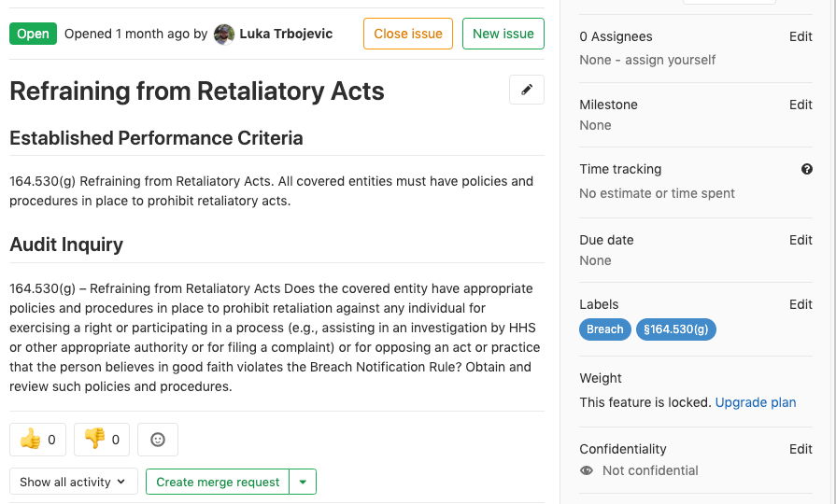Open the emoji reaction picker
This screenshot has width=836, height=504.
point(158,439)
